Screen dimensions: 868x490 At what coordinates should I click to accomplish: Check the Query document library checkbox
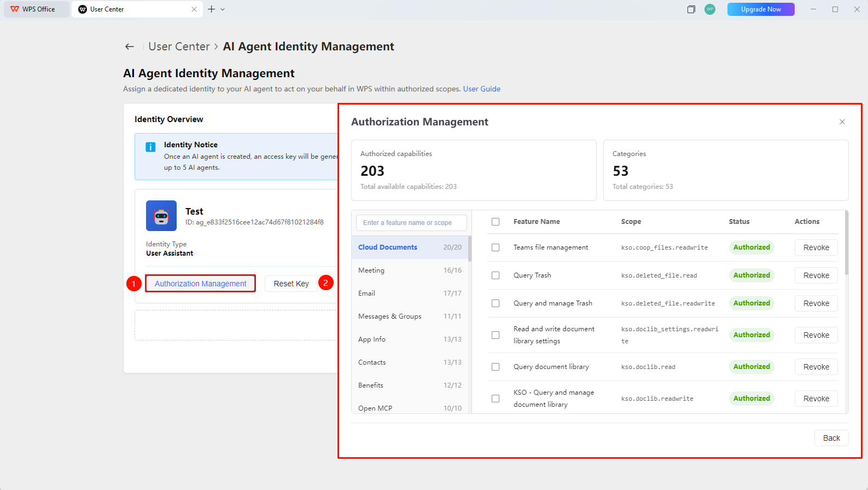[x=496, y=367]
